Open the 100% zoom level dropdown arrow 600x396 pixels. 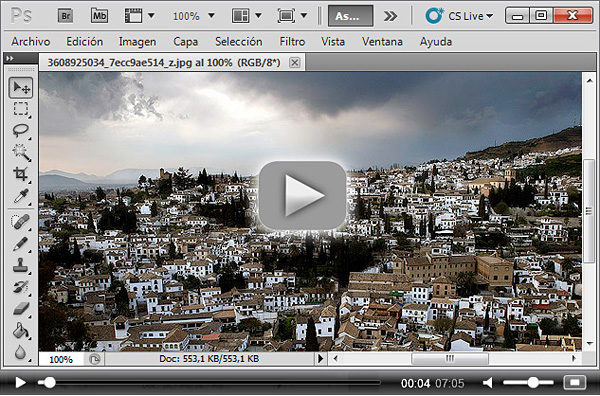[x=211, y=16]
